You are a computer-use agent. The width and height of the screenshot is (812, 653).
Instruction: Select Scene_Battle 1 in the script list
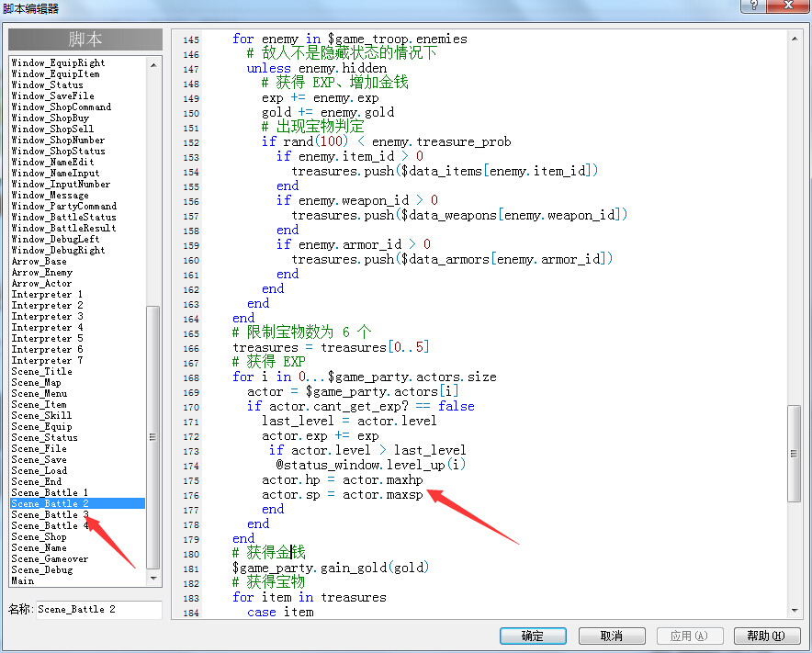(x=50, y=492)
